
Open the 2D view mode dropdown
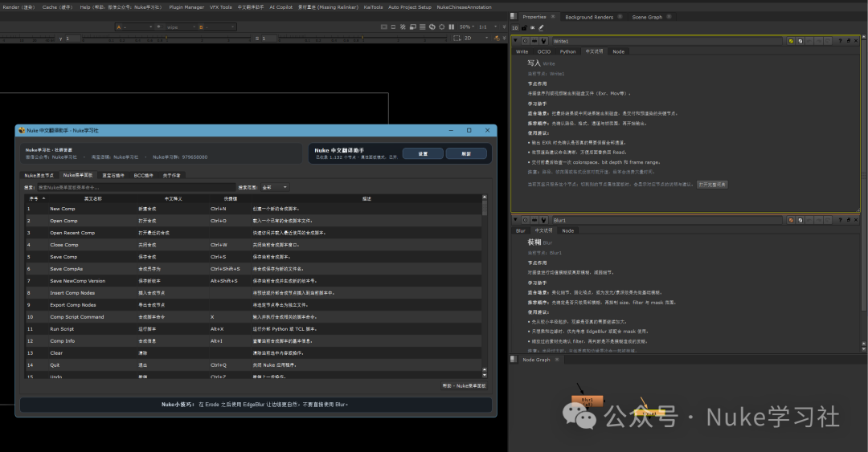[x=476, y=39]
